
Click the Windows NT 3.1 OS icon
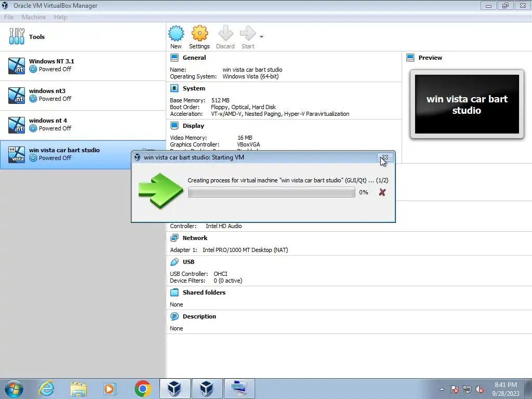coord(17,66)
